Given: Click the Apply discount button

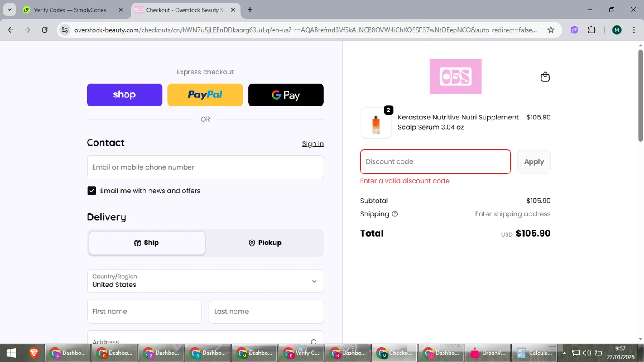Looking at the screenshot, I should (534, 162).
